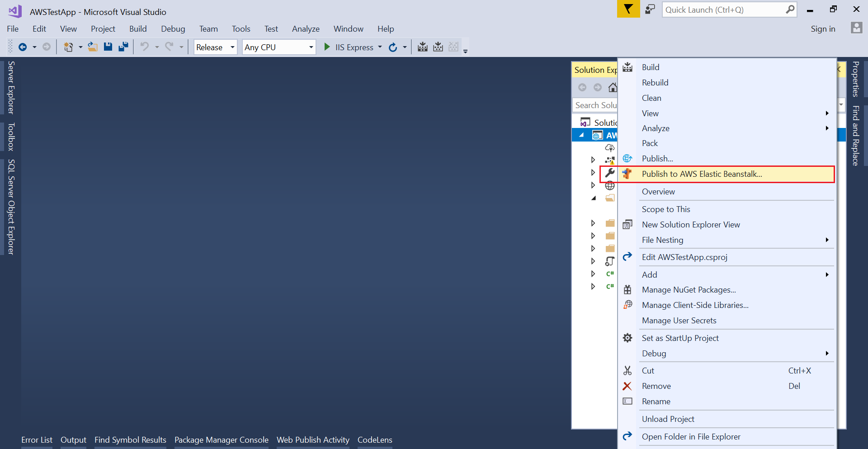868x449 pixels.
Task: Select Publish to AWS Elastic Beanstalk
Action: (x=702, y=174)
